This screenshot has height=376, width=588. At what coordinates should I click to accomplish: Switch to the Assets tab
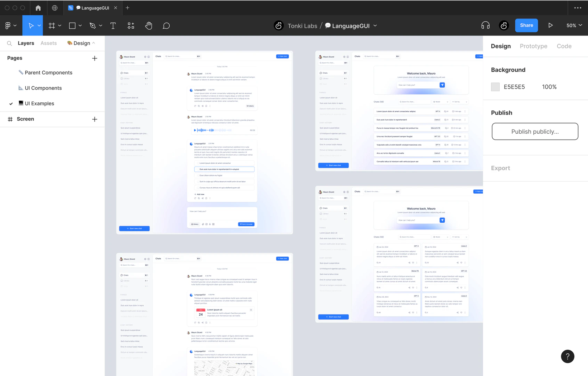48,43
